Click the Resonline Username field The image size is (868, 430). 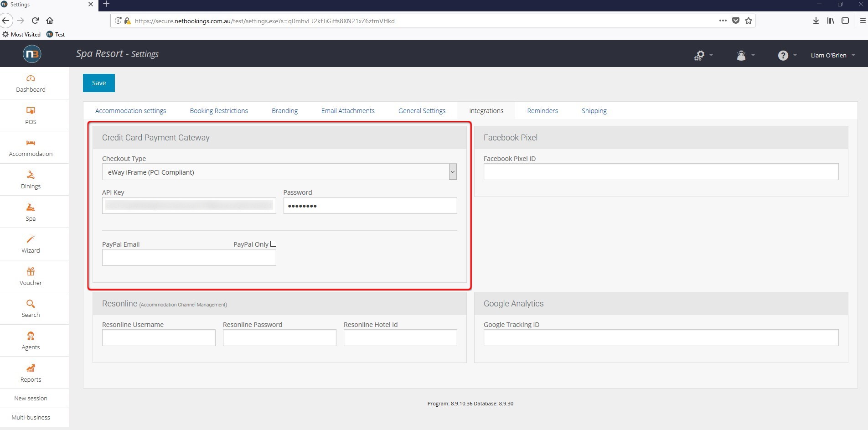tap(159, 337)
